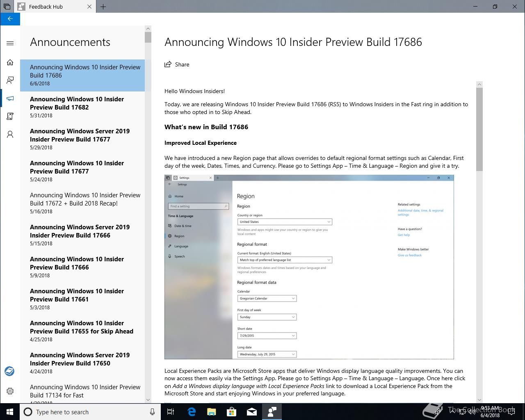Image resolution: width=525 pixels, height=420 pixels.
Task: Open Windows 10 Insider Build 17677 announcement
Action: click(82, 171)
